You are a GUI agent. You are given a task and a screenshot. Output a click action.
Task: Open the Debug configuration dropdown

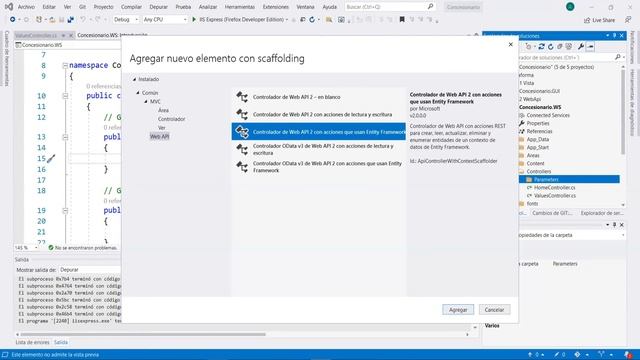point(126,20)
